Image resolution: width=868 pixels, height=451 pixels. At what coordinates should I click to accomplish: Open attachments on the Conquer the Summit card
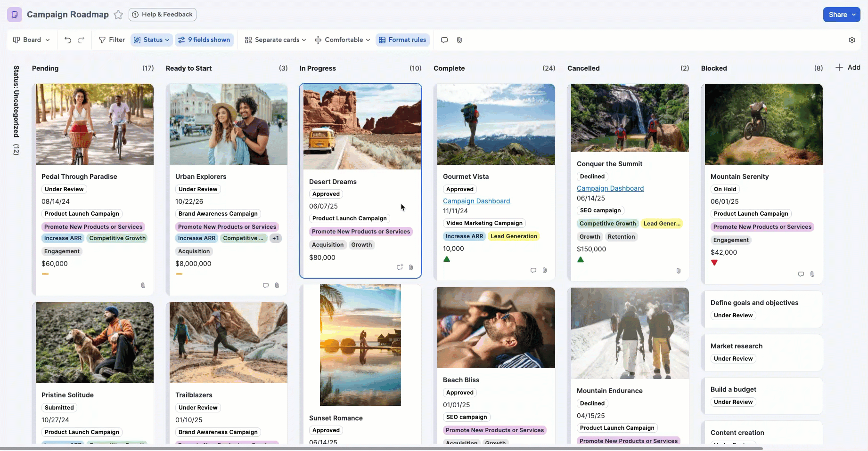pyautogui.click(x=678, y=271)
